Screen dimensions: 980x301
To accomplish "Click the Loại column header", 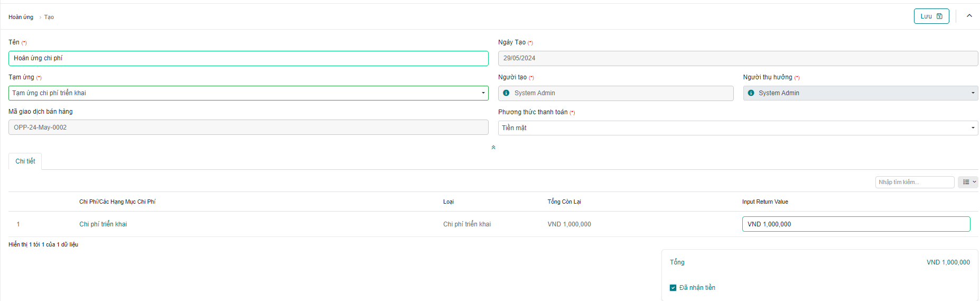I will [x=449, y=202].
